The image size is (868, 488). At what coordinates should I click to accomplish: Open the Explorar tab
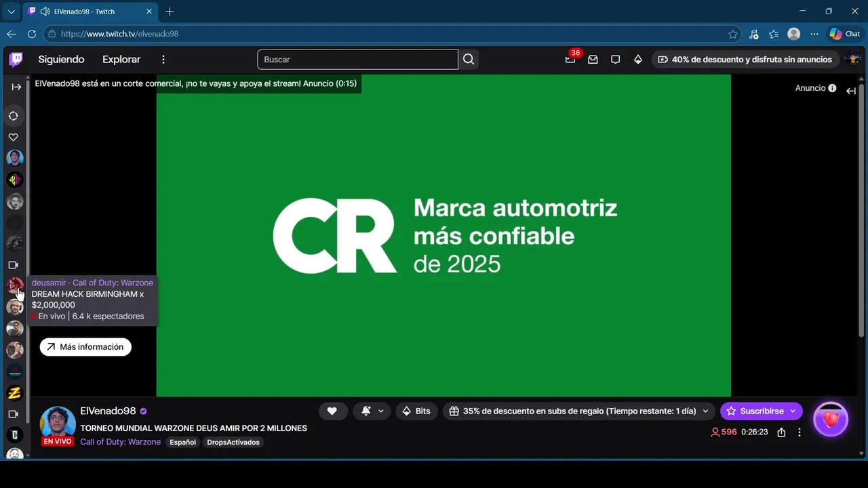coord(121,60)
